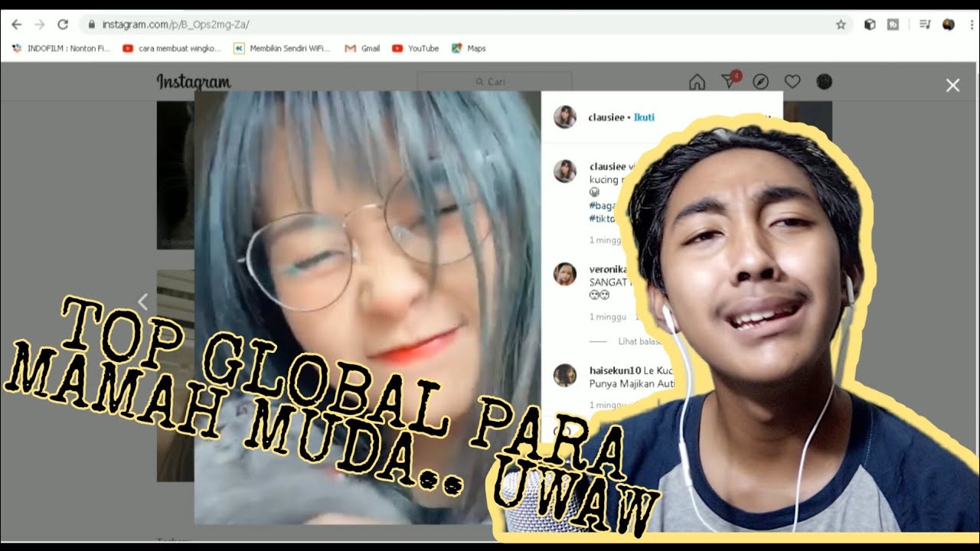Click the padlock site info icon

92,24
